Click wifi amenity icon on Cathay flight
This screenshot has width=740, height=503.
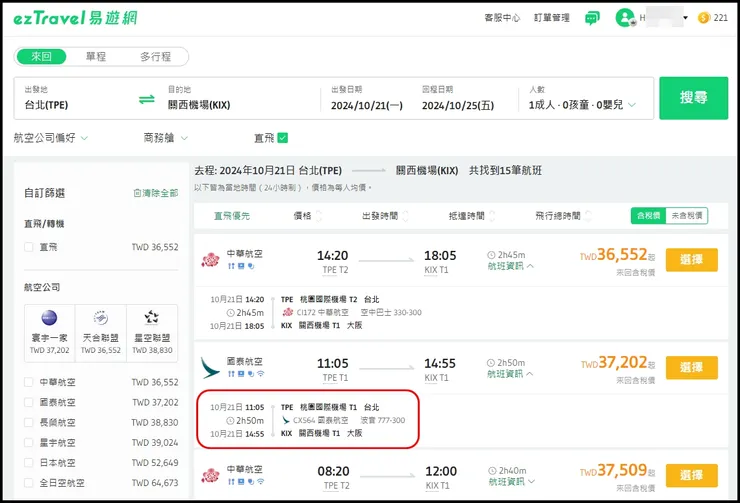261,374
